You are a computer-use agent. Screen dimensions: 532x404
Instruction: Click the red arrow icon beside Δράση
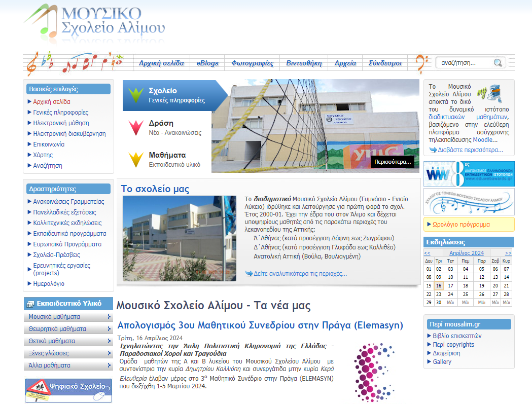[x=136, y=128]
